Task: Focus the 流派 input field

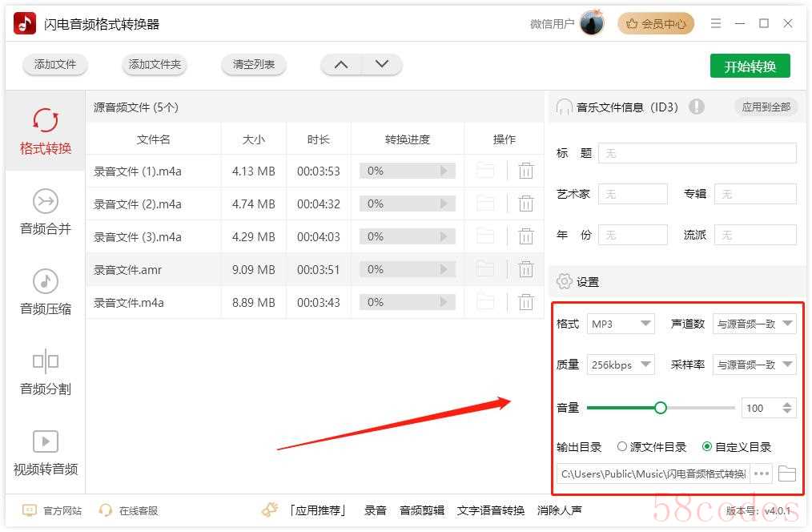Action: pyautogui.click(x=755, y=235)
